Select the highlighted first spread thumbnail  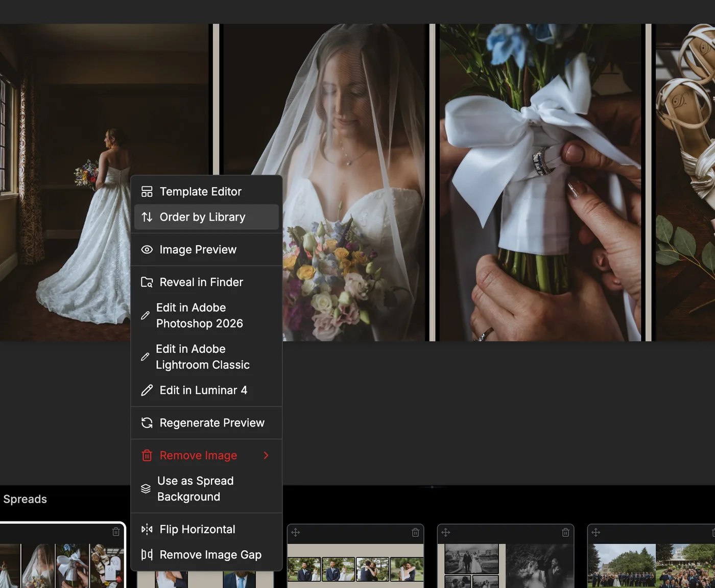click(x=62, y=555)
